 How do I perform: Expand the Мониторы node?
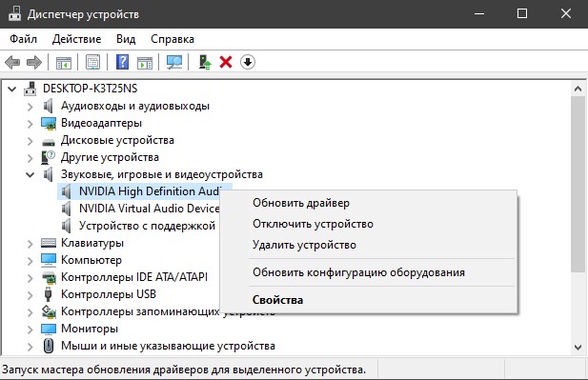point(30,330)
